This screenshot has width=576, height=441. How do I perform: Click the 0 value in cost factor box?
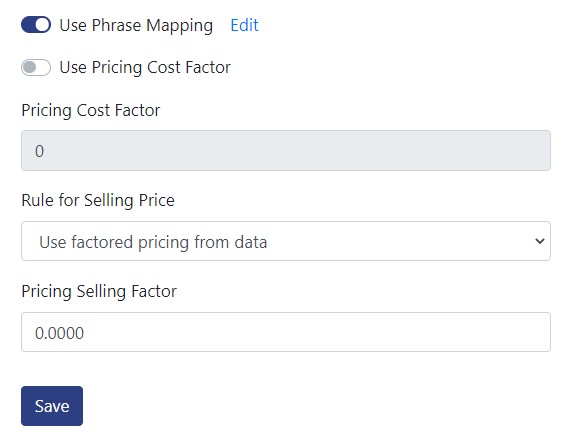pos(39,151)
